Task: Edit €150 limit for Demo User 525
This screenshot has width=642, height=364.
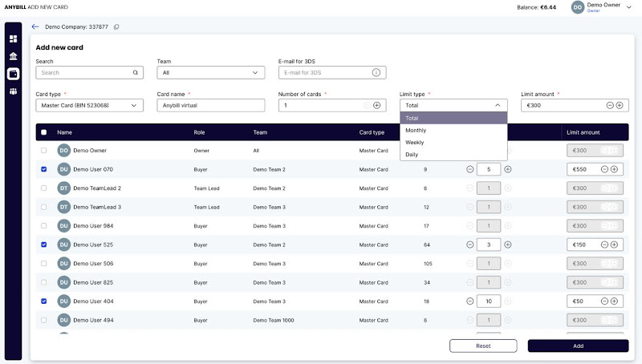Action: coord(595,245)
